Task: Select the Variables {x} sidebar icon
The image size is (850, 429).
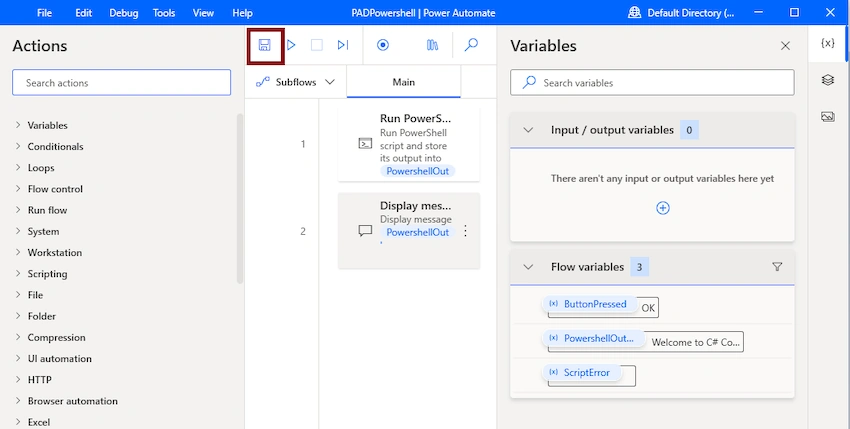Action: 827,43
